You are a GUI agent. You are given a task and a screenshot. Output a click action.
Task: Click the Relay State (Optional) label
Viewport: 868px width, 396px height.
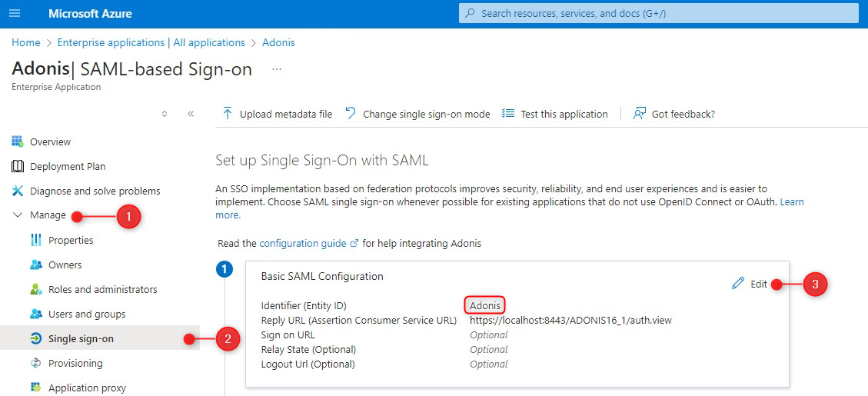(308, 349)
